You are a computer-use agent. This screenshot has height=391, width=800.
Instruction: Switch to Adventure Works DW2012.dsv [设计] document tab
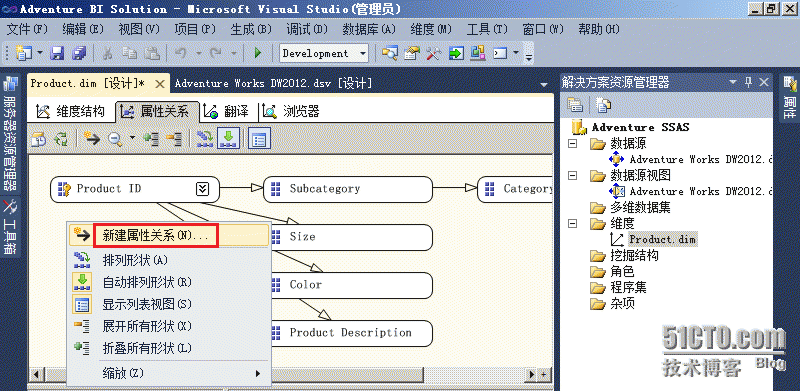pyautogui.click(x=273, y=84)
